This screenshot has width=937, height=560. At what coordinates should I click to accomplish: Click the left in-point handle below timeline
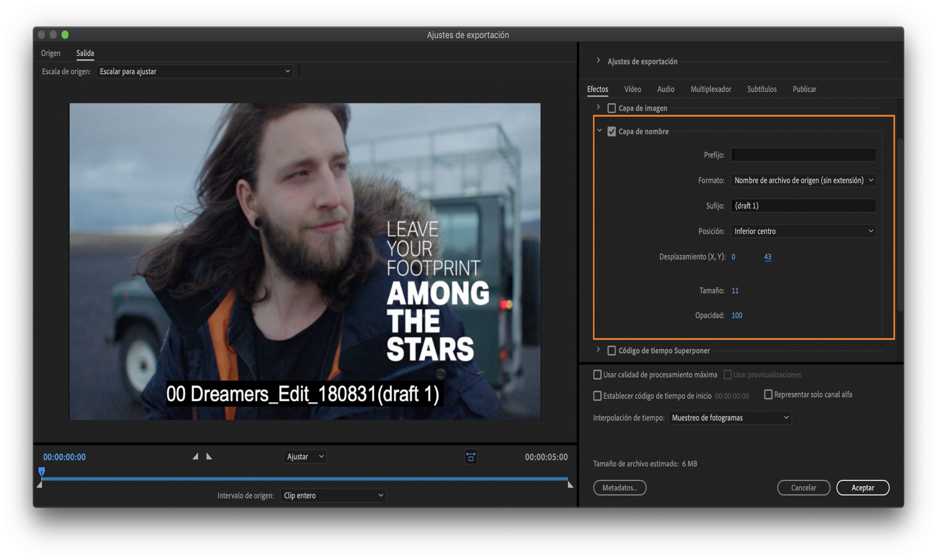40,484
